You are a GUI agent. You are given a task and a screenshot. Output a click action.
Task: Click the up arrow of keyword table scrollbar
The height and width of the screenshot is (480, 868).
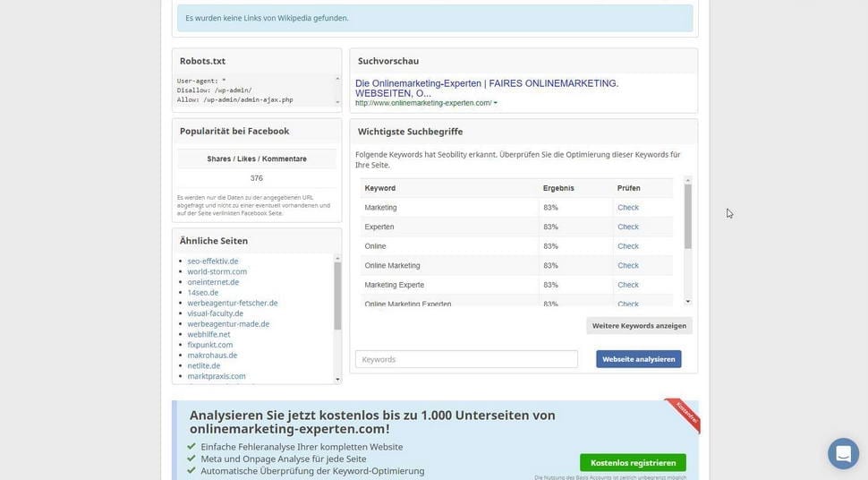tap(688, 181)
